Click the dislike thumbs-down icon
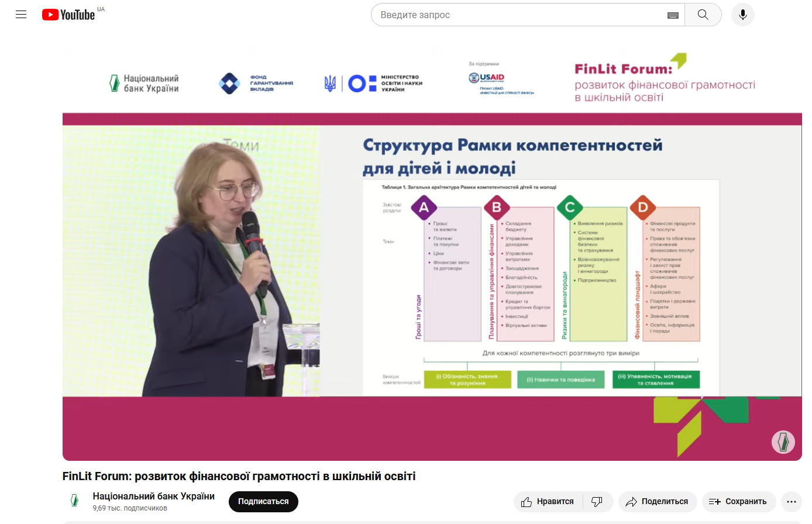Viewport: 812px width, 524px height. (x=597, y=502)
